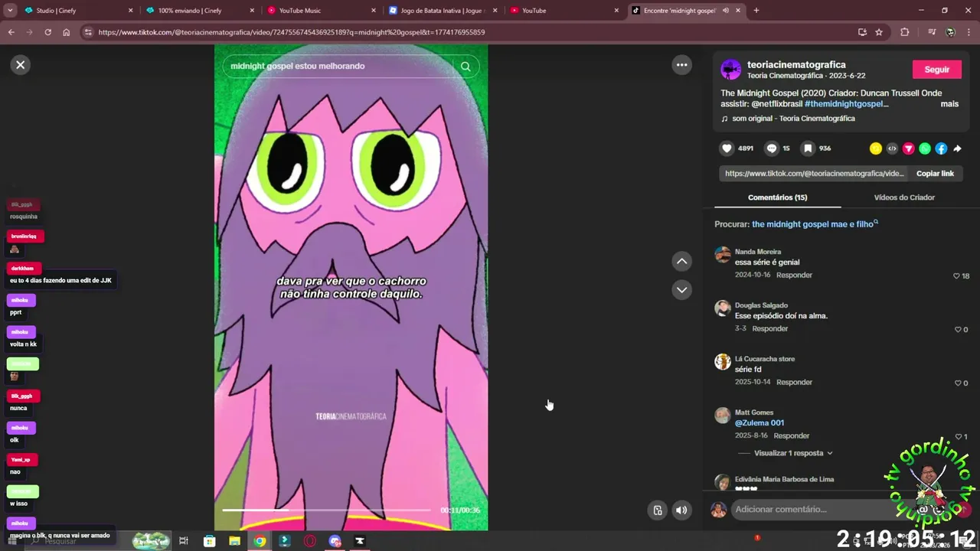The height and width of the screenshot is (551, 980).
Task: Like Douglas Salgado's comment
Action: pos(958,329)
